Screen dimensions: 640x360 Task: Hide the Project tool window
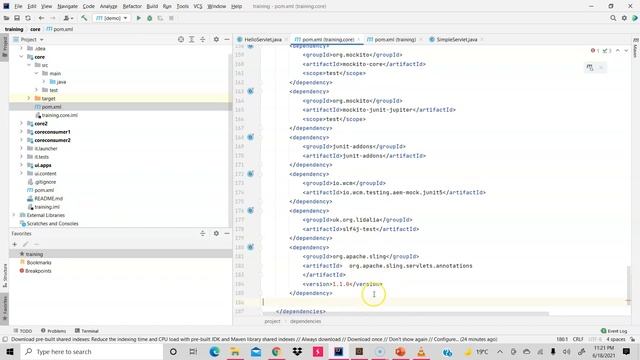click(x=227, y=39)
